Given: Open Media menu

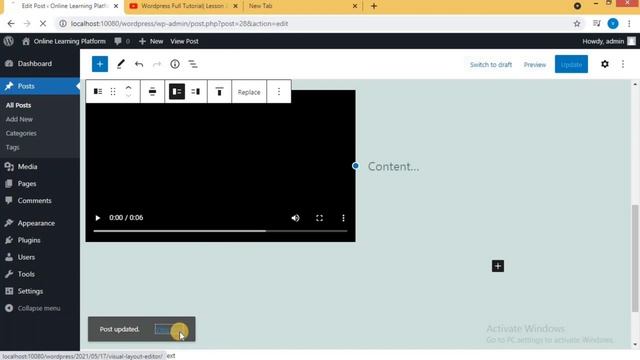Looking at the screenshot, I should pyautogui.click(x=40, y=167).
